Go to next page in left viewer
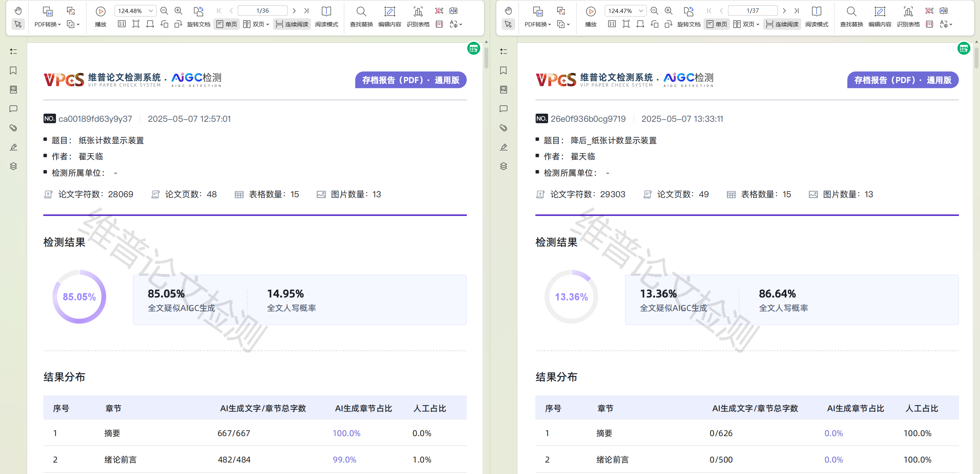Viewport: 980px width, 474px height. 294,11
